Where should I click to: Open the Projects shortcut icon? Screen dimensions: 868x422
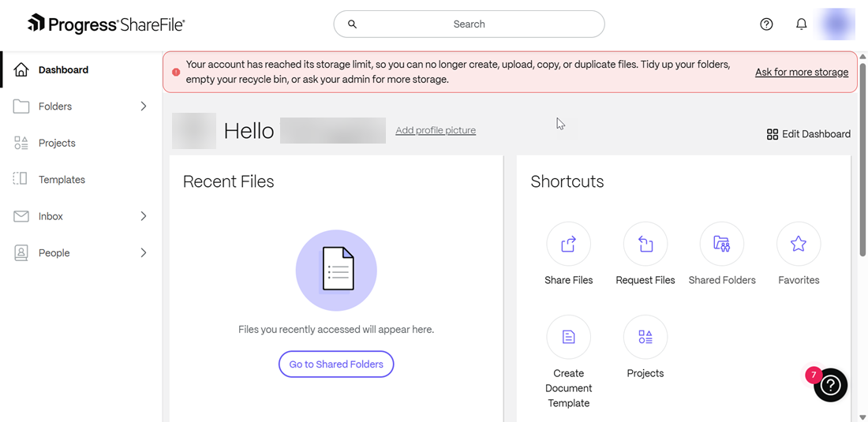(645, 338)
